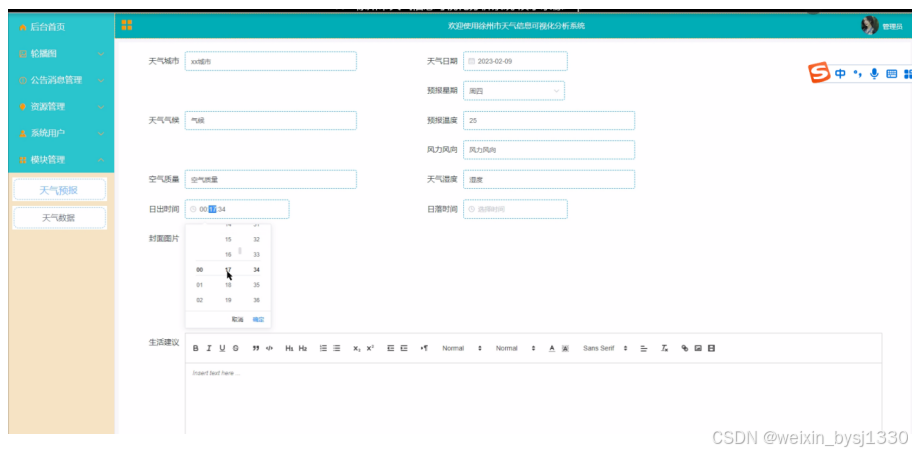This screenshot has height=453, width=912.
Task: Click the orange grid icon in header
Action: pos(126,24)
